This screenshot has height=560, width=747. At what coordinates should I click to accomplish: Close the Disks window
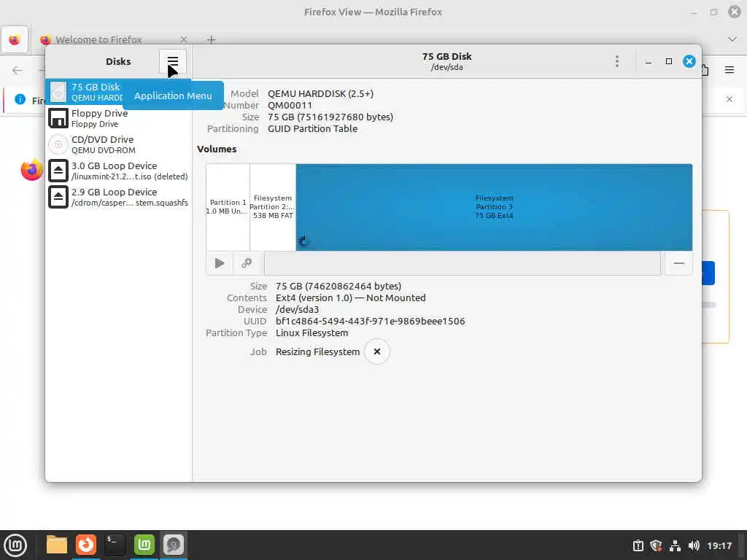(689, 61)
